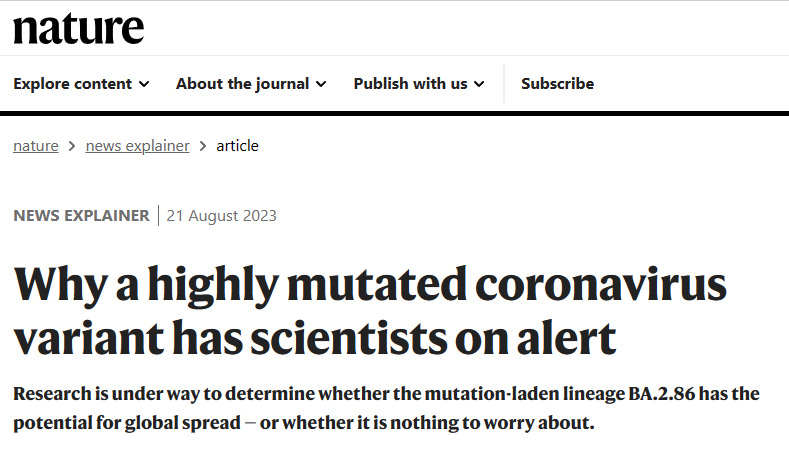The image size is (789, 464).
Task: Expand the chevron beside Explore content
Action: pyautogui.click(x=144, y=84)
